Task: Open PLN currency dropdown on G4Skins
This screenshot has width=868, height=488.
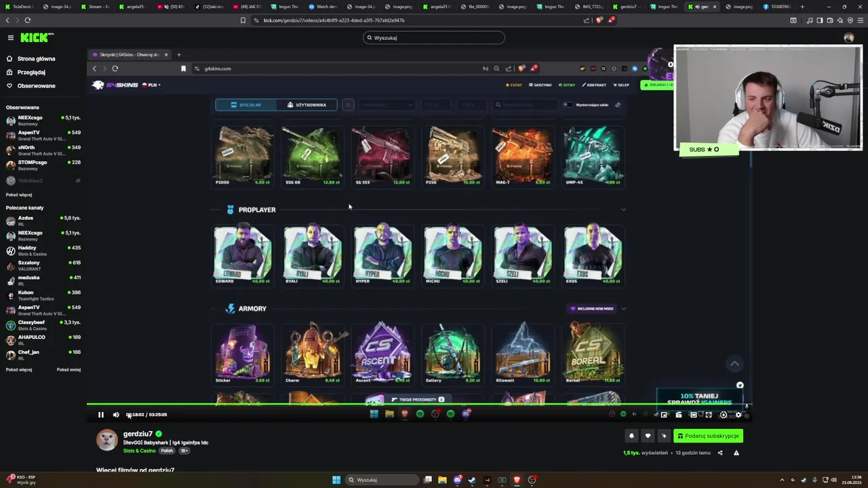Action: 151,85
